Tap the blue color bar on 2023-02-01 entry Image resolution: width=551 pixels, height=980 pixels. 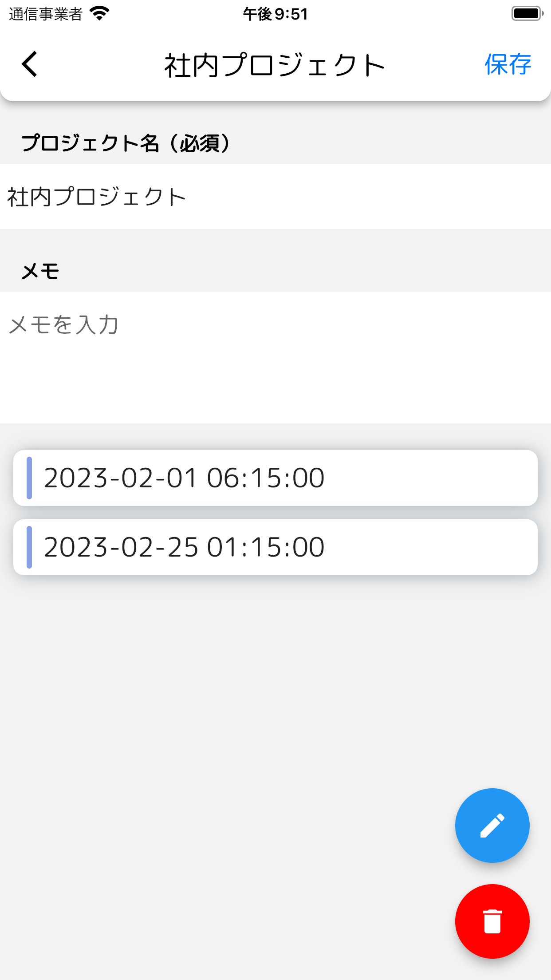coord(29,478)
